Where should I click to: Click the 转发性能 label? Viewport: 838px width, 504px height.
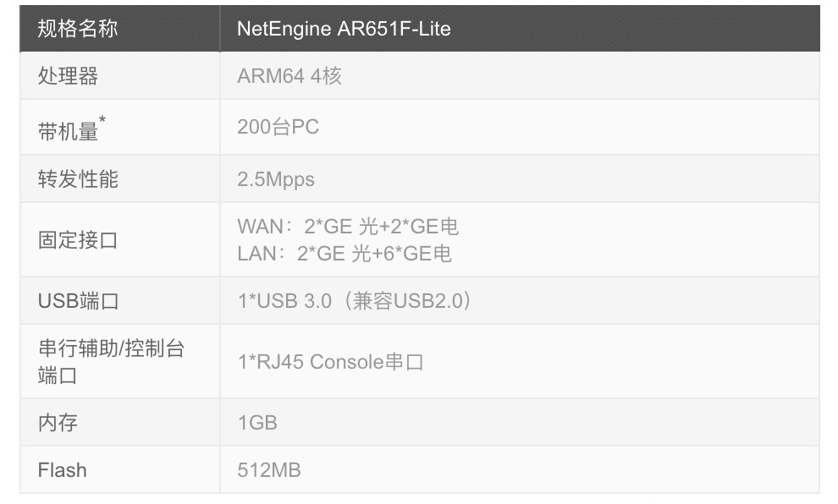[x=78, y=179]
